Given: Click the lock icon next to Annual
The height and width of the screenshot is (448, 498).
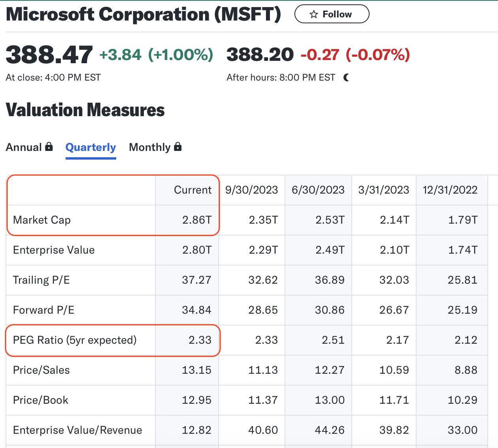Looking at the screenshot, I should coord(49,147).
